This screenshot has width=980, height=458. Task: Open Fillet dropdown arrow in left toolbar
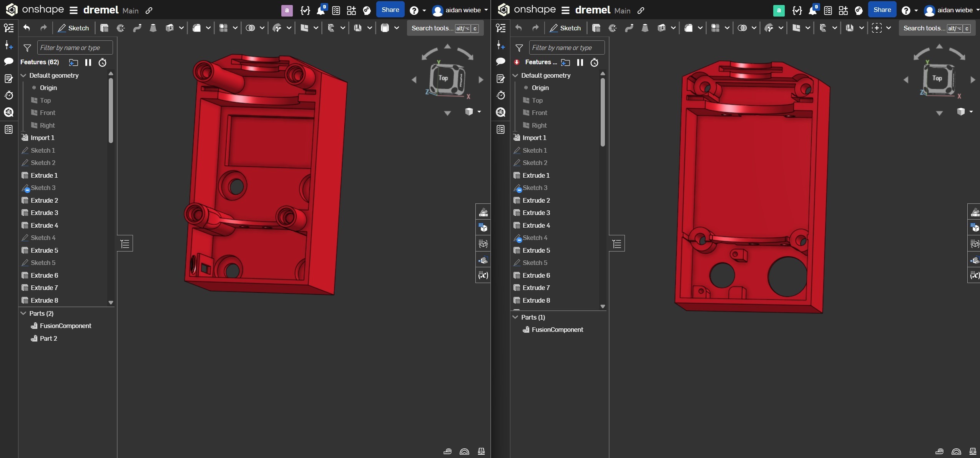tap(208, 28)
